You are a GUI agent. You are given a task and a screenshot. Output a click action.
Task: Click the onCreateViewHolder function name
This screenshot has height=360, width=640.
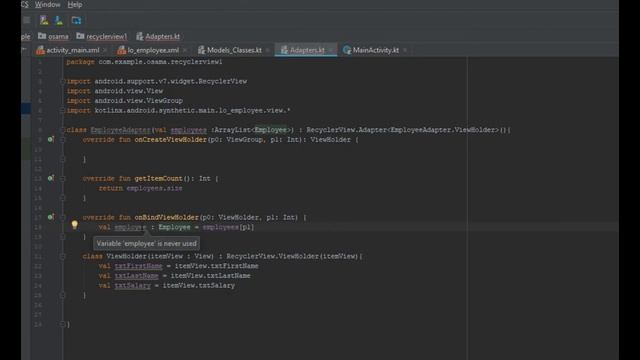pyautogui.click(x=171, y=140)
